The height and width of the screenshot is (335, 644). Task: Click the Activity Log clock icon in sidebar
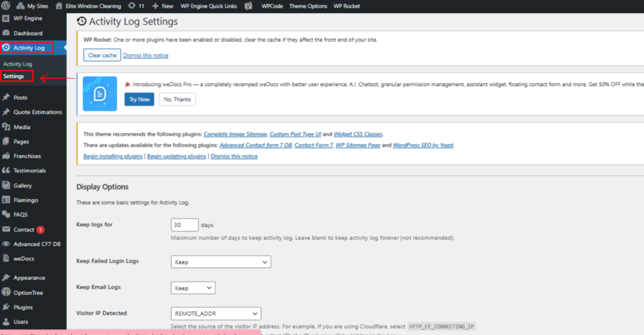[6, 48]
